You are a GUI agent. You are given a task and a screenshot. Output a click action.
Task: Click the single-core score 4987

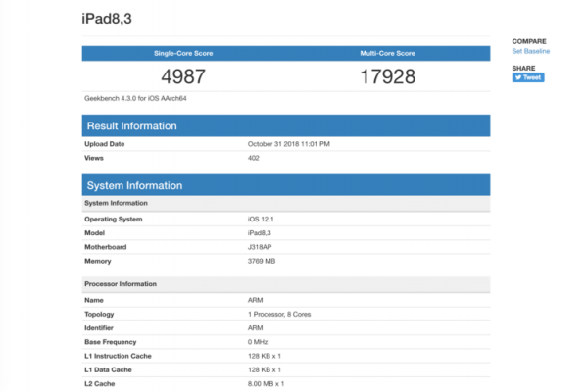point(183,76)
